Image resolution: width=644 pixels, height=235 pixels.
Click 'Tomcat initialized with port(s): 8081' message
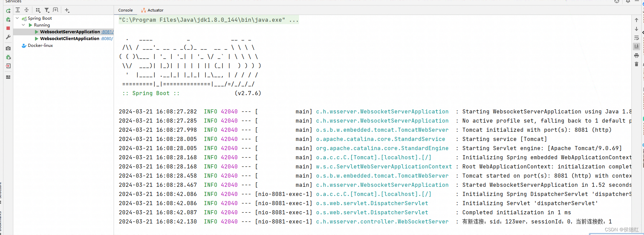click(x=537, y=130)
